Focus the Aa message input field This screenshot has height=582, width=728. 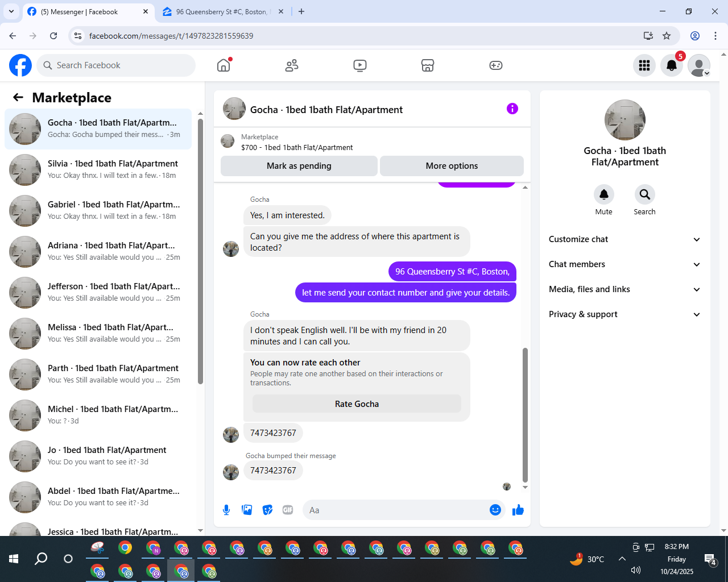click(395, 510)
